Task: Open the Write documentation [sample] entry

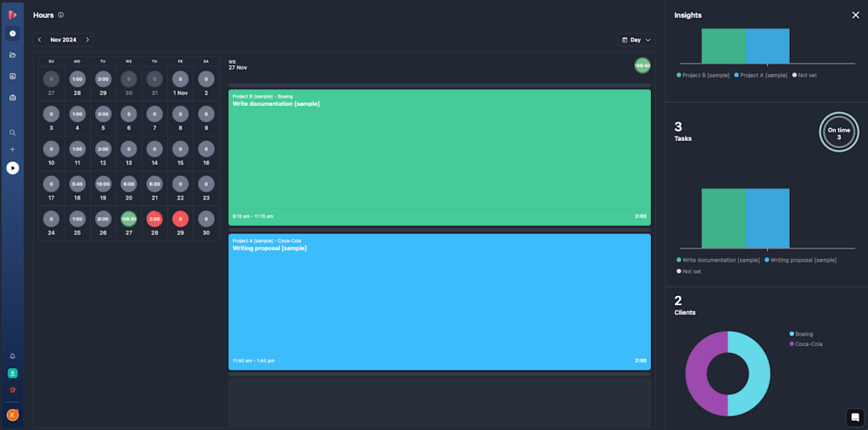Action: (440, 158)
